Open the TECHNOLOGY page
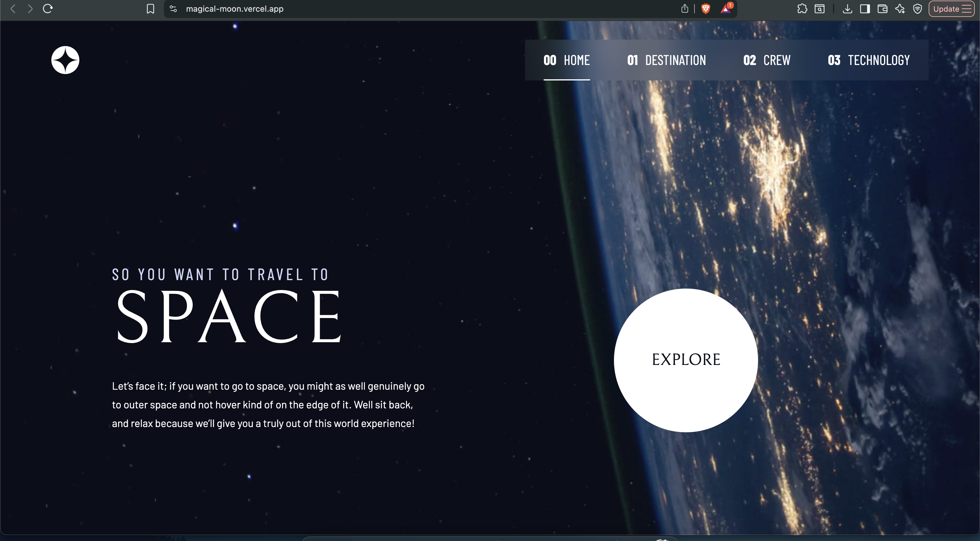The height and width of the screenshot is (541, 980). [869, 60]
